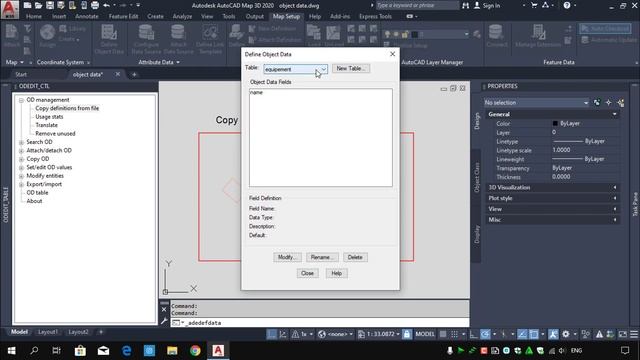Click the Windows Start button

click(11, 350)
